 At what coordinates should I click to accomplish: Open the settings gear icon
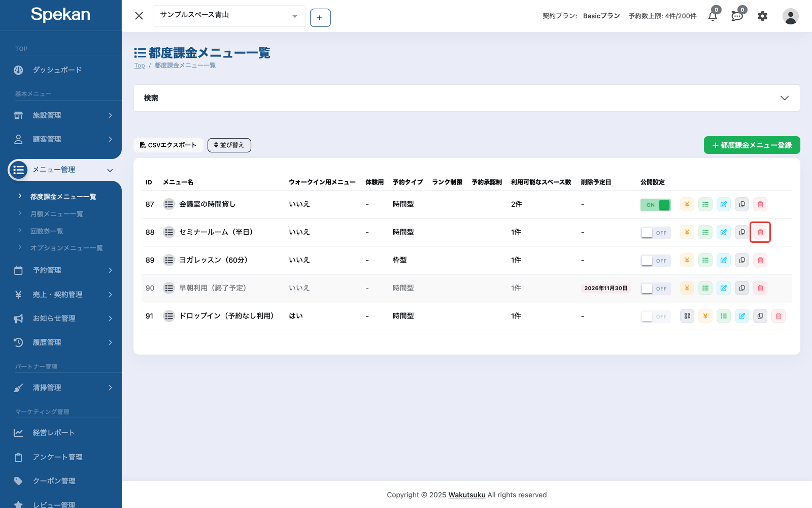(x=762, y=16)
